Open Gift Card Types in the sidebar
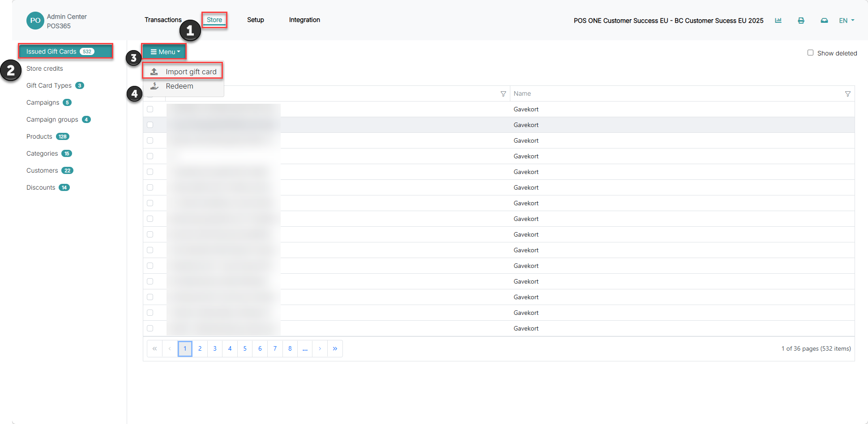This screenshot has width=868, height=424. coord(55,85)
